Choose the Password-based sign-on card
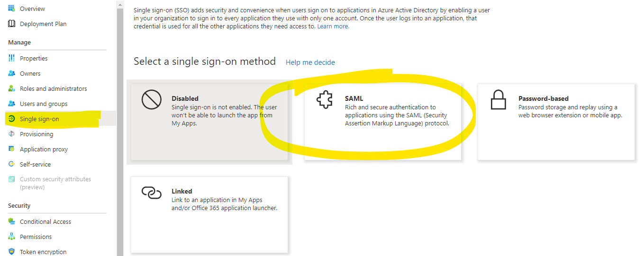This screenshot has height=256, width=644. click(x=556, y=122)
